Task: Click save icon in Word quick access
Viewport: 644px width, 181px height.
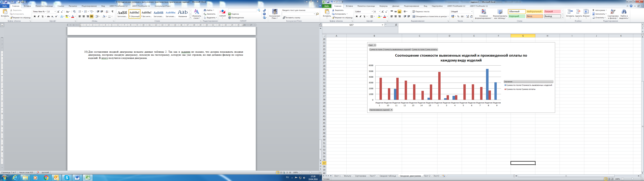Action: [6, 2]
